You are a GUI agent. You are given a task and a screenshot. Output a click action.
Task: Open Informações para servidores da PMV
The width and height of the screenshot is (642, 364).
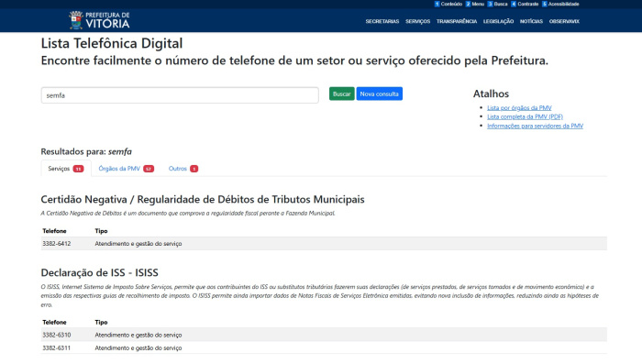click(535, 126)
